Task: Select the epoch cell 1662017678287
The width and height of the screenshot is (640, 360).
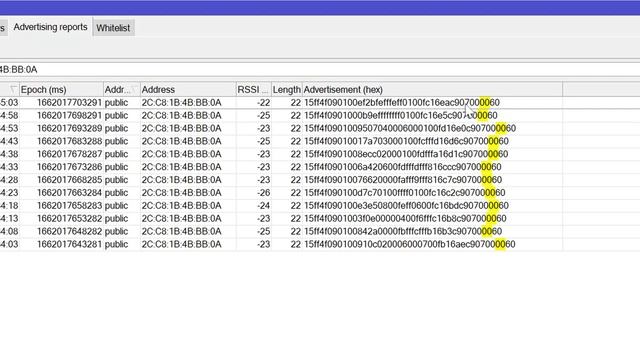Action: click(x=69, y=154)
